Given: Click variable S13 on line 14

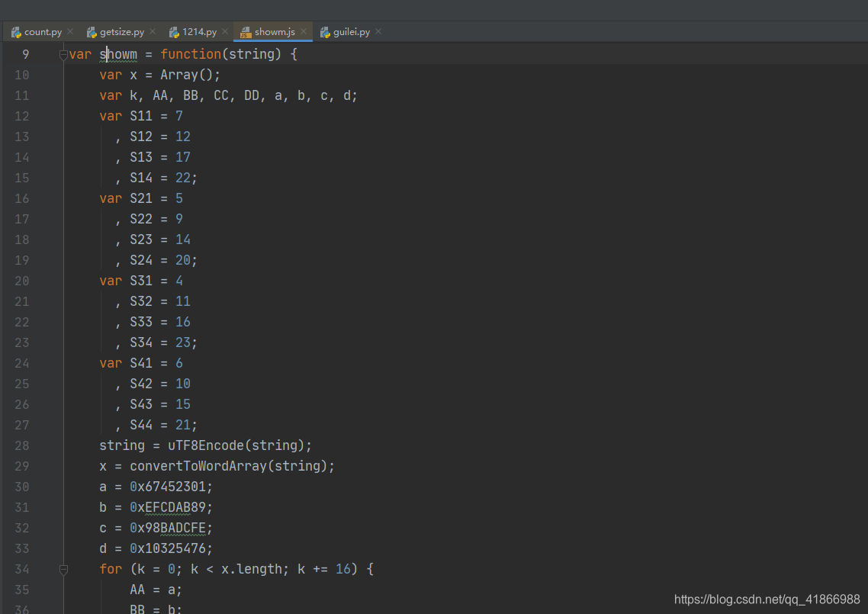Looking at the screenshot, I should pyautogui.click(x=141, y=157).
